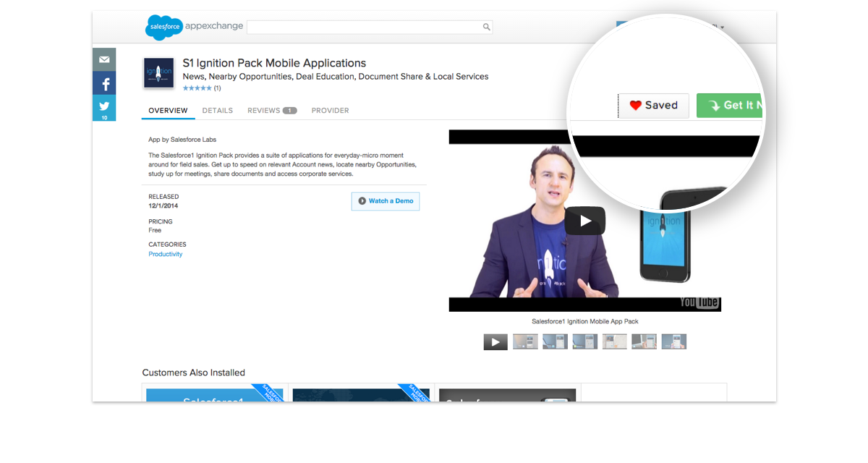
Task: Tweet this app using the Twitter icon
Action: (x=104, y=108)
